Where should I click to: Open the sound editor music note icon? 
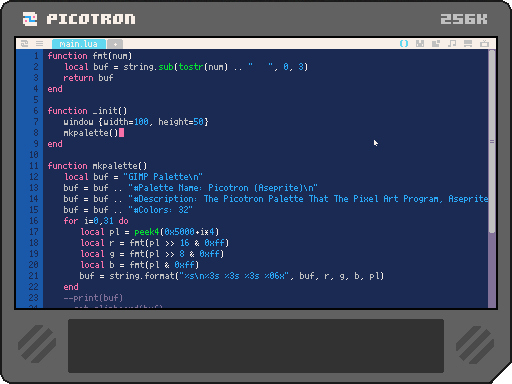pos(452,43)
